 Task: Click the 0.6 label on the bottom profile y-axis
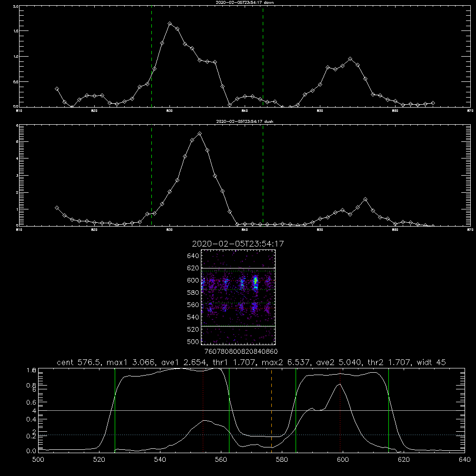31,402
